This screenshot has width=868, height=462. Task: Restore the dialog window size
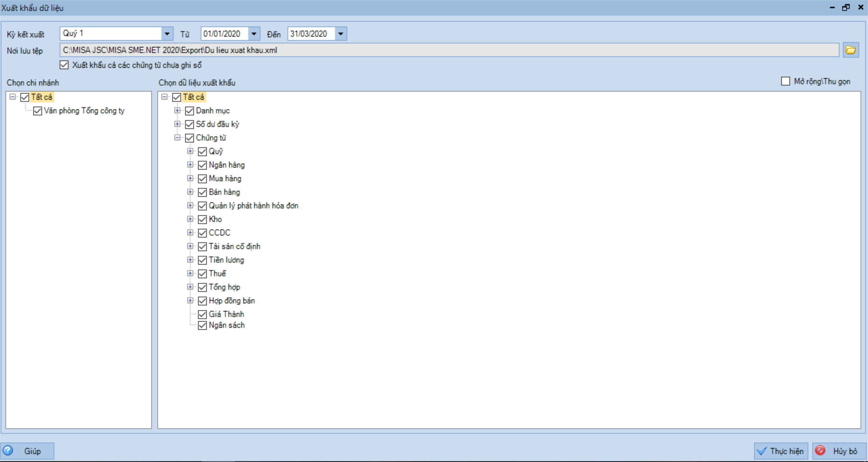pos(846,8)
